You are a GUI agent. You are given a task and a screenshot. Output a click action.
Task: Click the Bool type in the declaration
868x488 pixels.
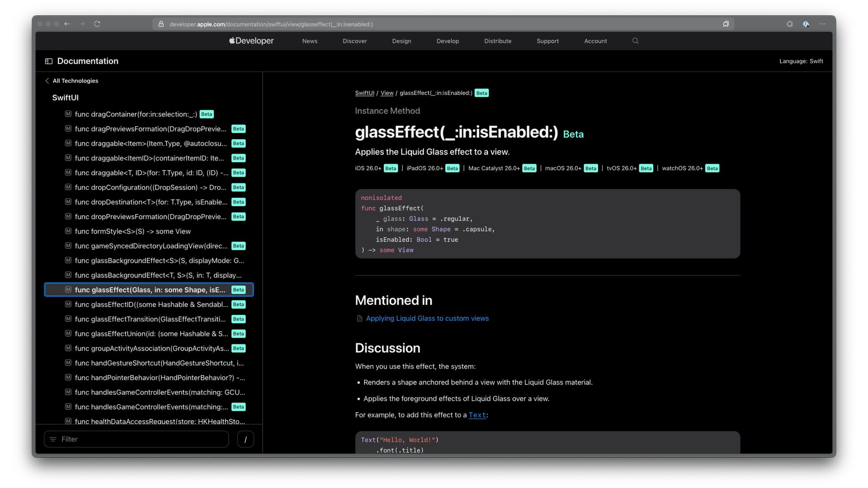point(424,239)
